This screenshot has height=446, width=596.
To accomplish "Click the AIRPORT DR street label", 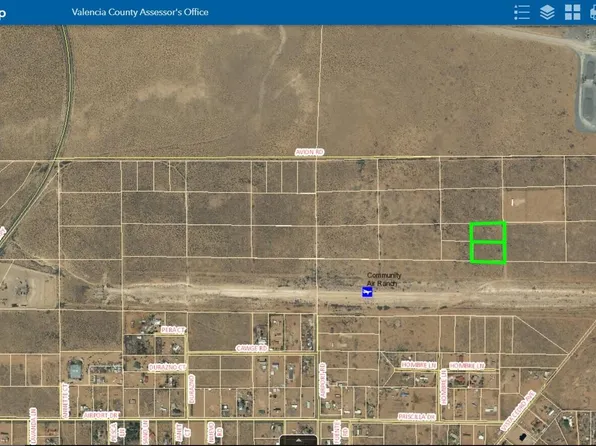I will 101,415.
